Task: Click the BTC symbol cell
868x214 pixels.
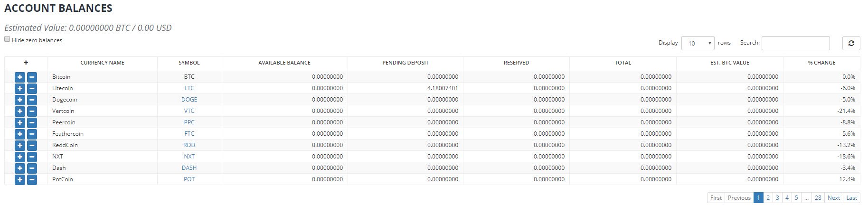Action: pos(189,77)
